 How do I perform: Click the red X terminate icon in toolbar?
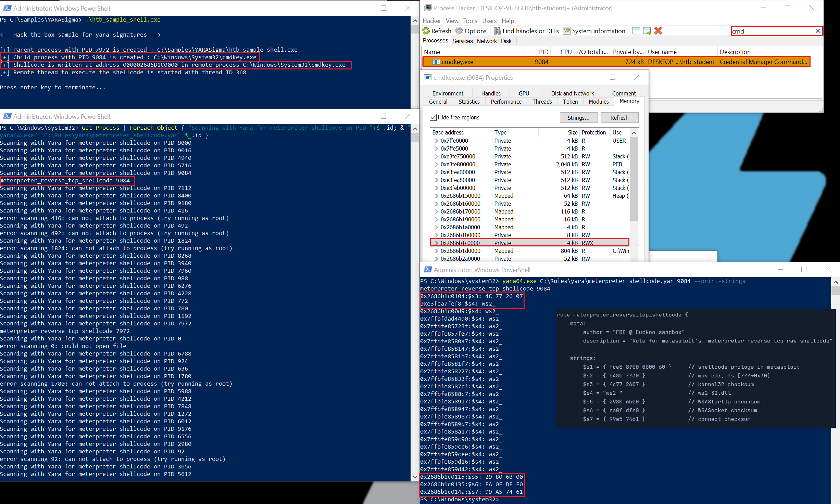click(x=658, y=31)
